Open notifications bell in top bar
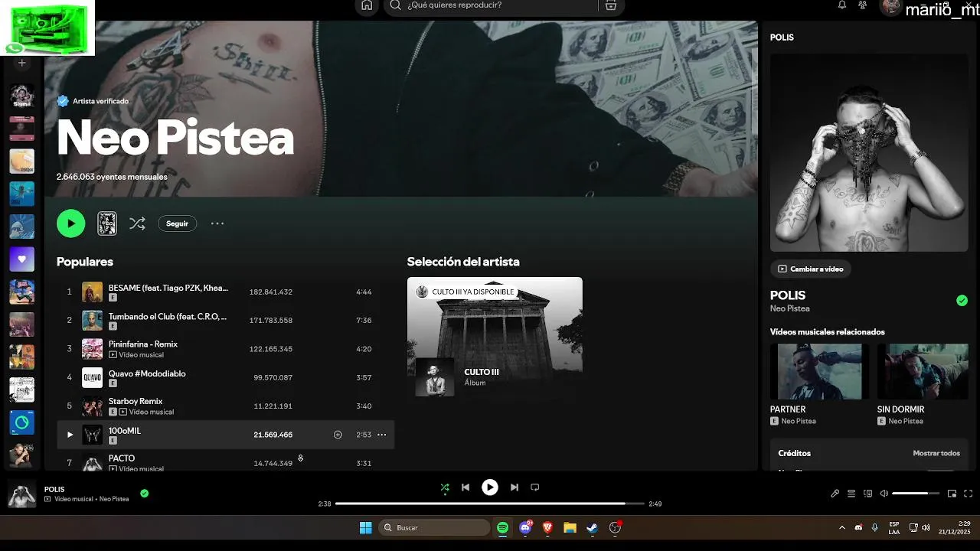This screenshot has height=551, width=980. point(842,5)
